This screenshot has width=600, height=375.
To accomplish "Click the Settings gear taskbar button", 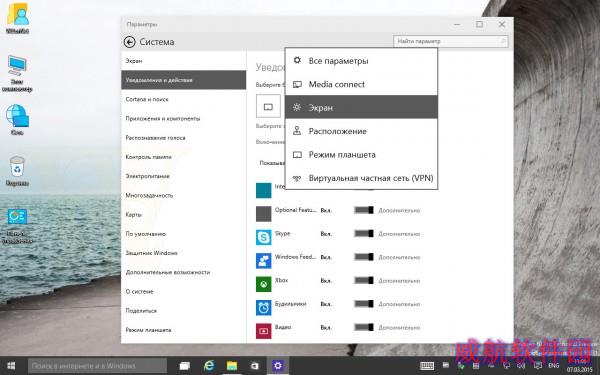I will pyautogui.click(x=277, y=366).
